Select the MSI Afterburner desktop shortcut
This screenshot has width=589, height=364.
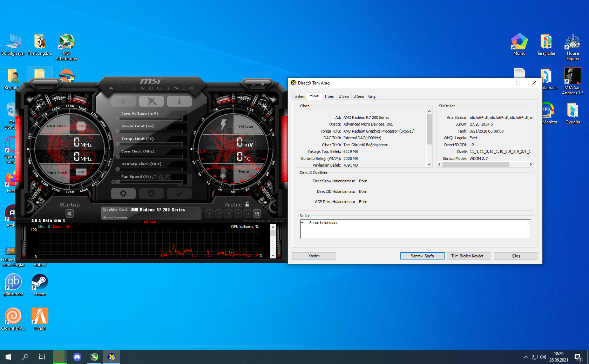click(67, 48)
